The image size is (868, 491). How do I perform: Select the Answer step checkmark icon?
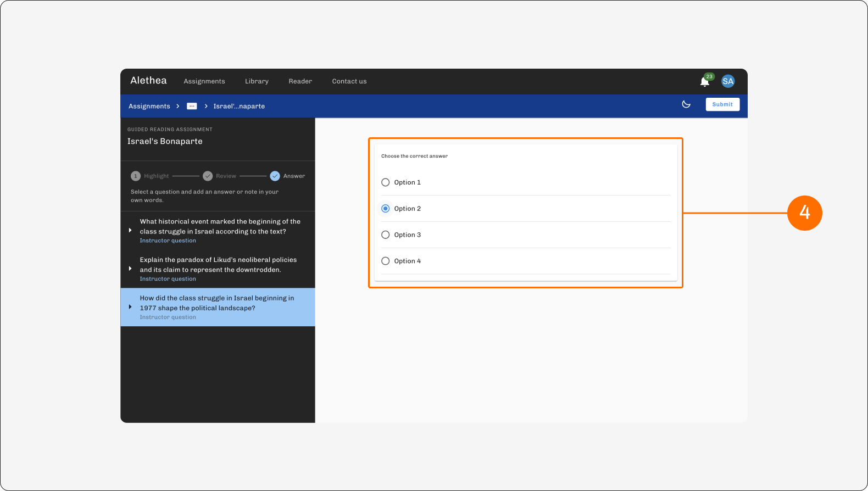275,176
